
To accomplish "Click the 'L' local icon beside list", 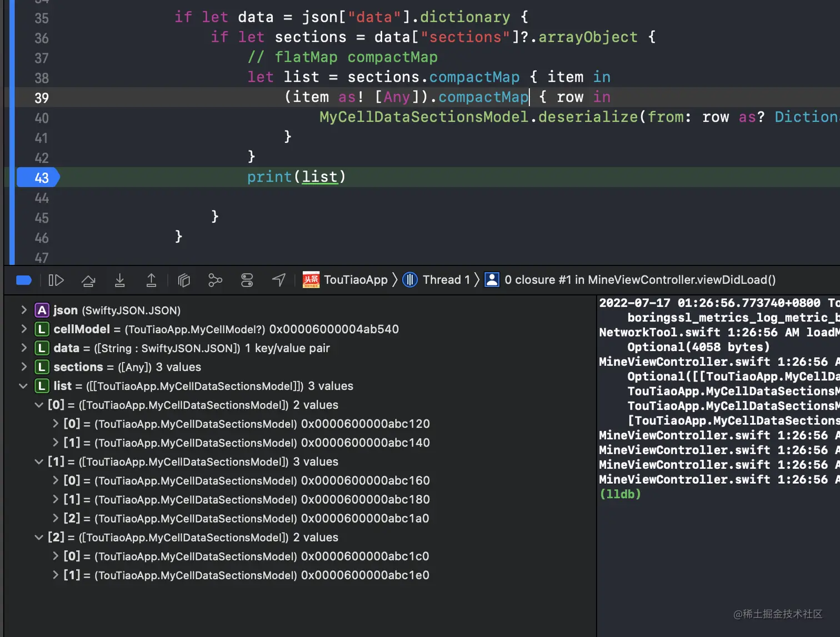I will tap(42, 385).
